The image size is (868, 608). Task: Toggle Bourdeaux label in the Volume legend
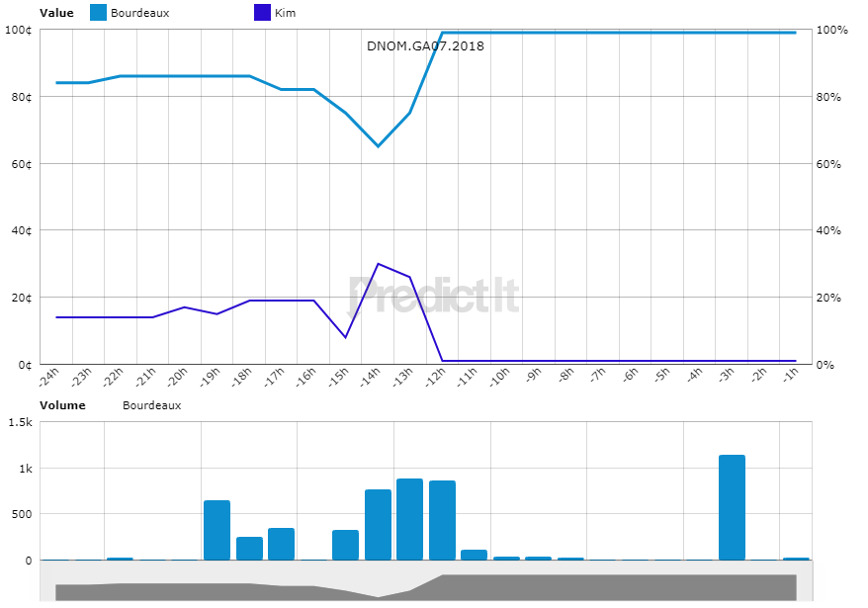click(x=151, y=405)
